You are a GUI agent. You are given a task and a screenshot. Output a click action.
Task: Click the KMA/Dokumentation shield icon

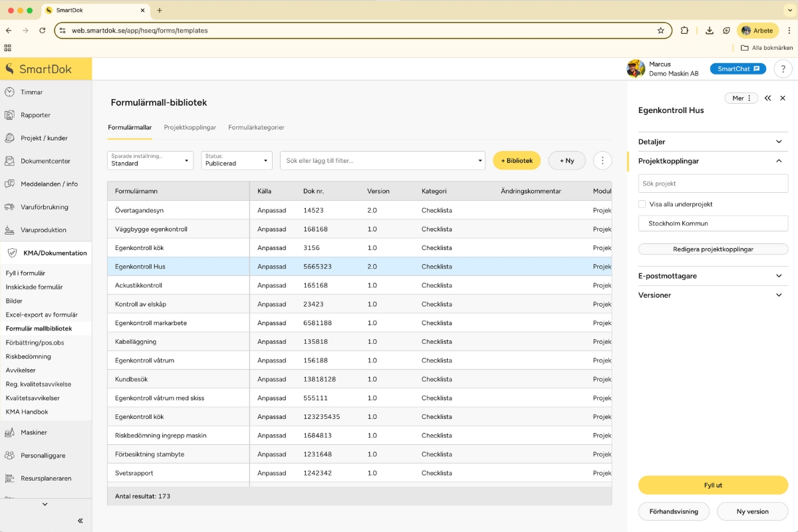(x=12, y=253)
